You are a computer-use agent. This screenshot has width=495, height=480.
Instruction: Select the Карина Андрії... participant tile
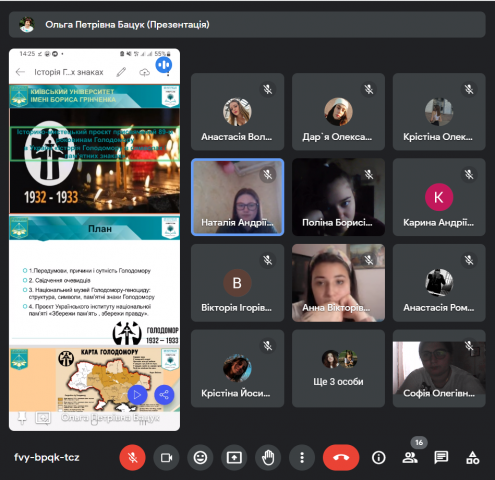[x=439, y=197]
